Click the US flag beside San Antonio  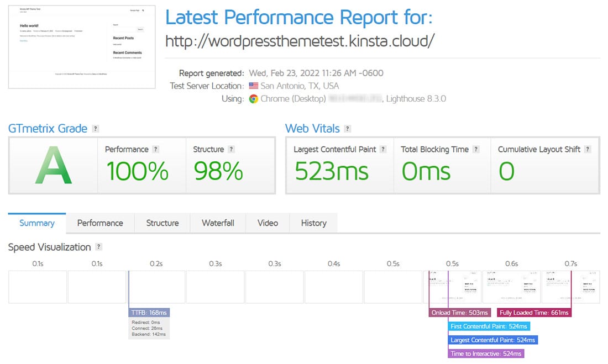tap(253, 86)
